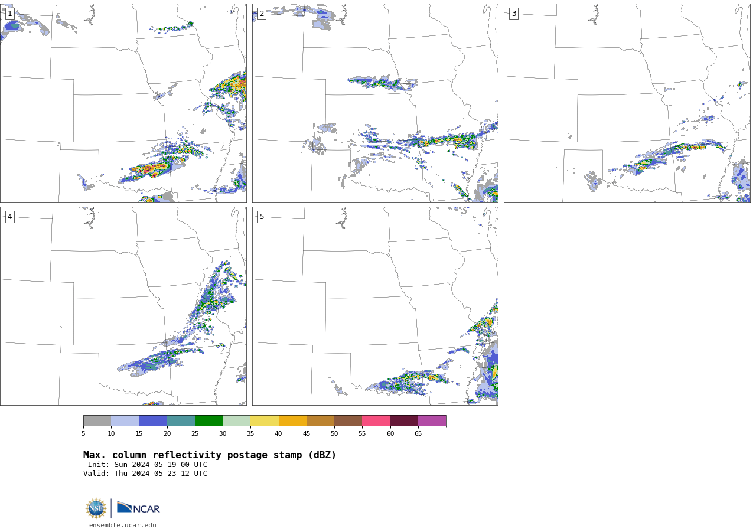Click the 'Init: Sun 2024-05-19 00 UTC' text

(x=148, y=465)
